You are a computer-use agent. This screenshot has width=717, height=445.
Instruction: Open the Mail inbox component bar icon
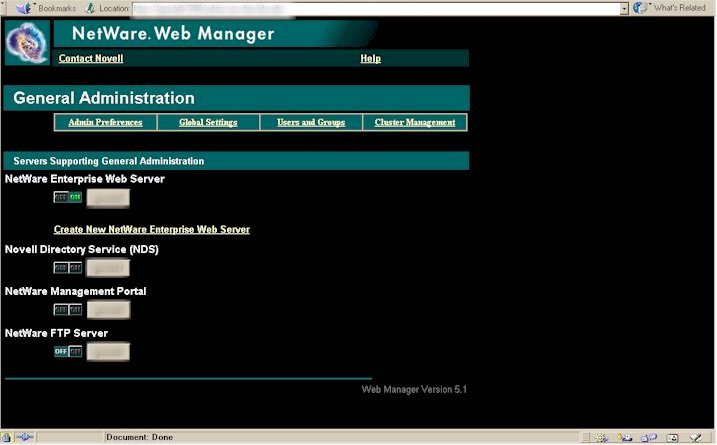point(625,438)
